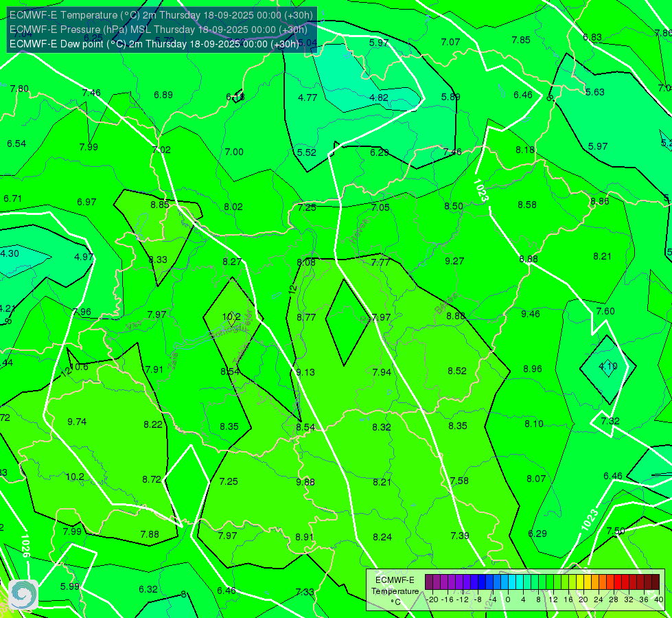
Task: Select the ECMWF-E Pressure MSL layer label
Action: (158, 30)
